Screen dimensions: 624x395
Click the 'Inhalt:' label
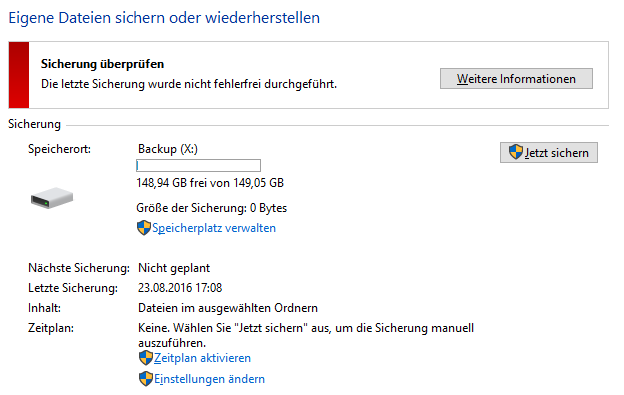[44, 308]
